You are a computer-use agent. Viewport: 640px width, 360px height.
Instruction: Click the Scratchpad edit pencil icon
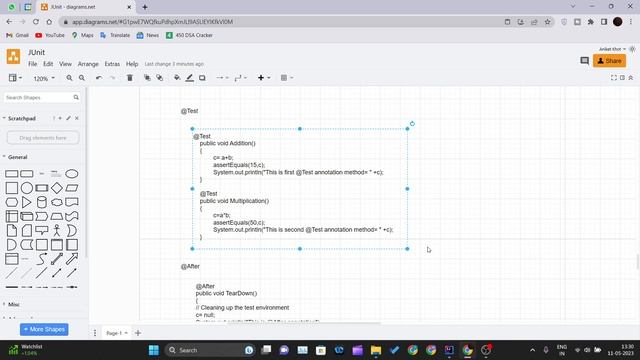[68, 118]
